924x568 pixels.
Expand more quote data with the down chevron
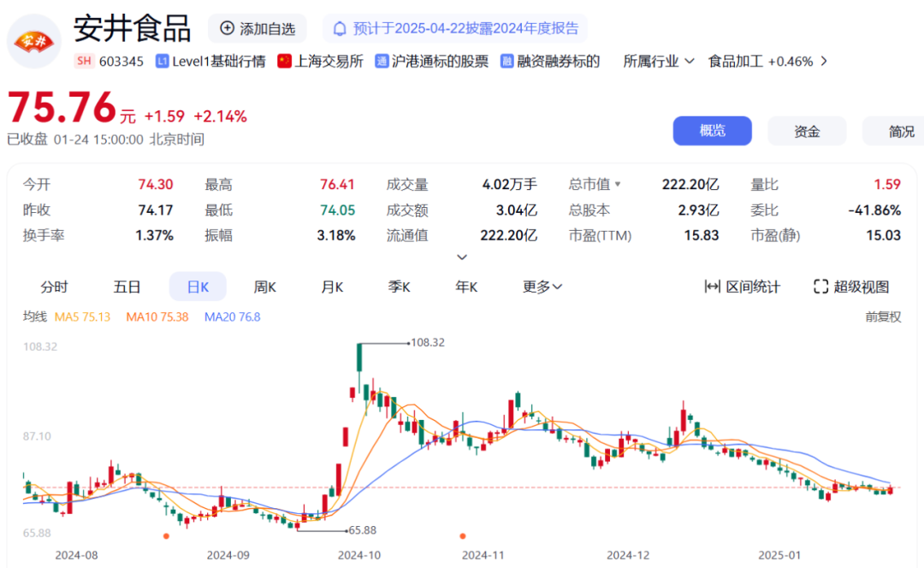pos(462,257)
